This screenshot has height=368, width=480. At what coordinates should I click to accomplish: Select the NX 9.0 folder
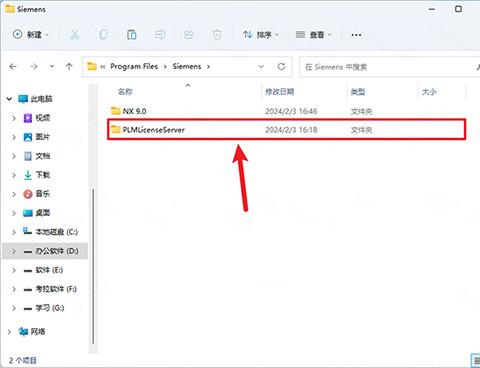coord(287,111)
